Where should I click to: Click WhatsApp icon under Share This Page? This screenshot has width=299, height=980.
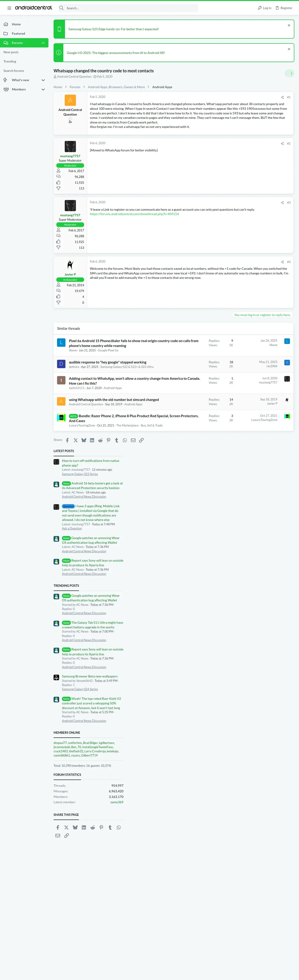coord(119,827)
